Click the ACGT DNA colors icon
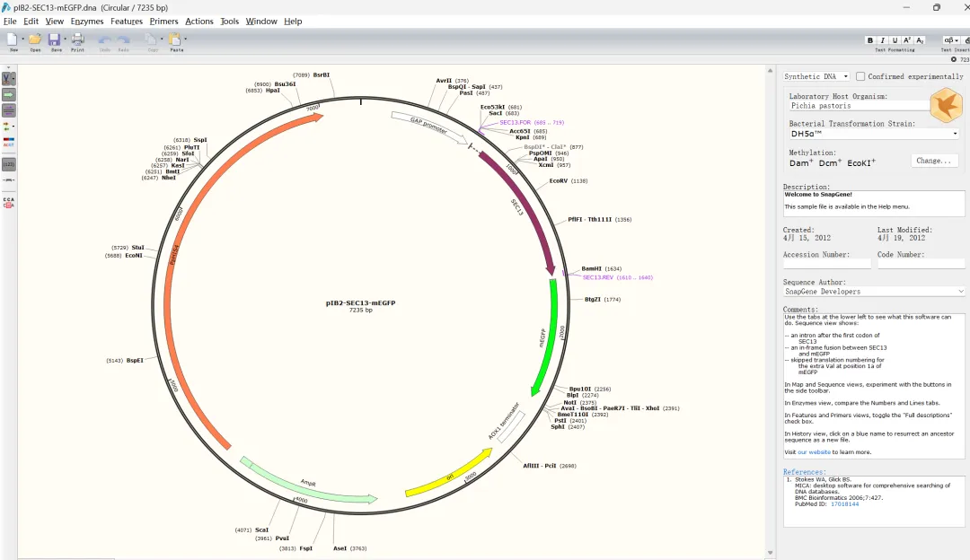The width and height of the screenshot is (970, 560). (x=9, y=142)
